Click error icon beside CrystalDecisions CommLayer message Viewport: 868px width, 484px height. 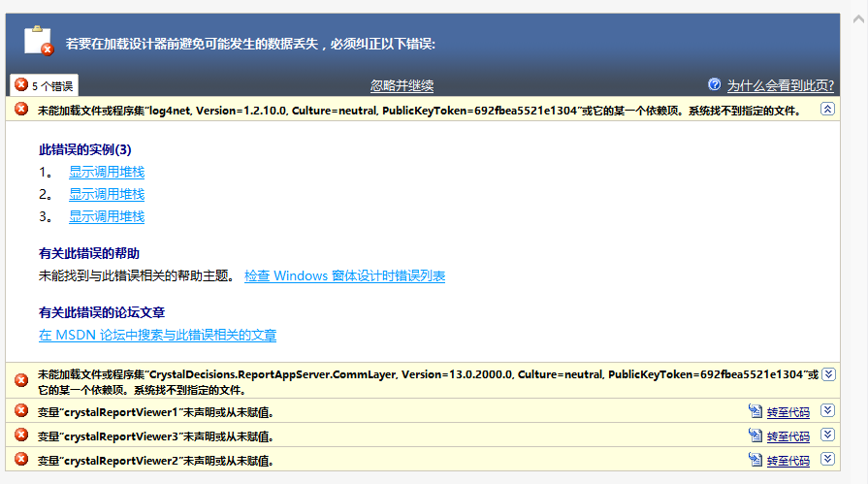(x=21, y=380)
